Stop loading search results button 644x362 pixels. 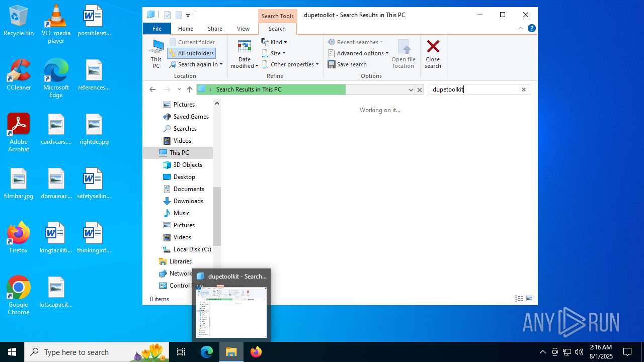pos(419,89)
